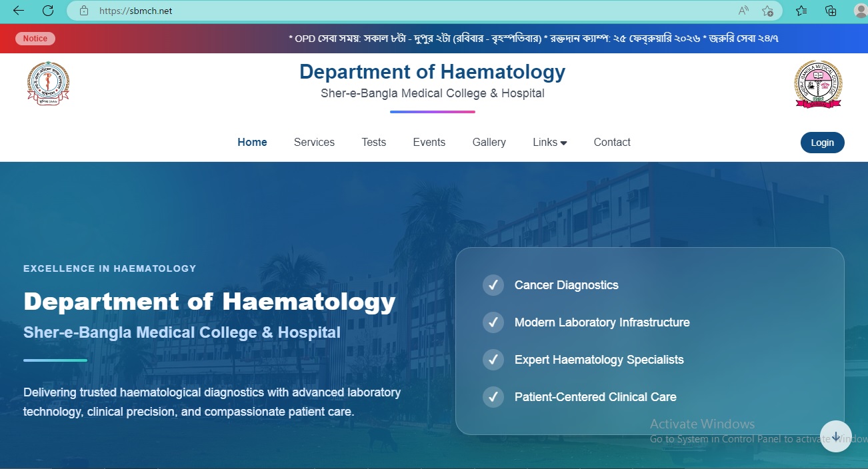Click the Patient-Centered Clinical Care checkmark
Viewport: 868px width, 469px height.
[493, 397]
